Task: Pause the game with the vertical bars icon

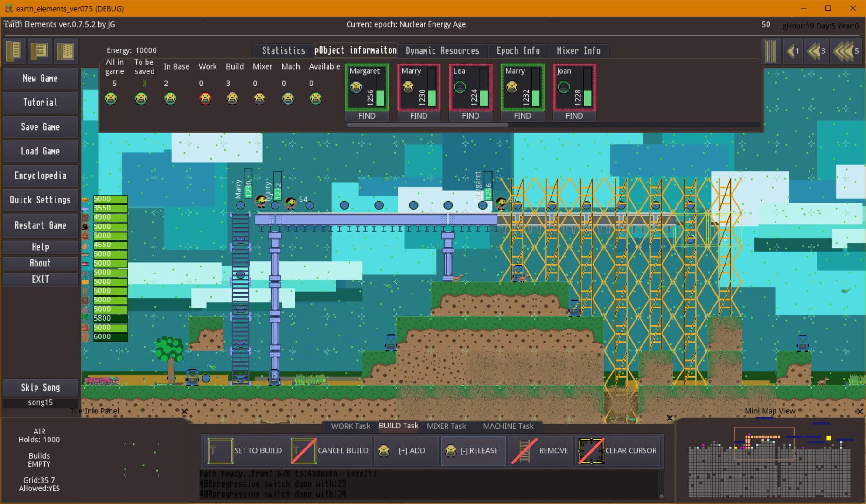Action: (771, 51)
